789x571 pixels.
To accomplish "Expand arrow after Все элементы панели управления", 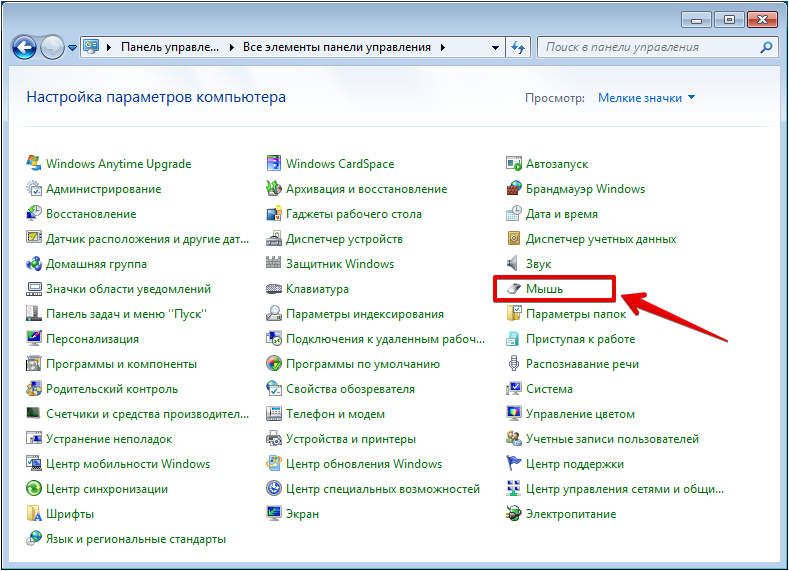I will [443, 47].
